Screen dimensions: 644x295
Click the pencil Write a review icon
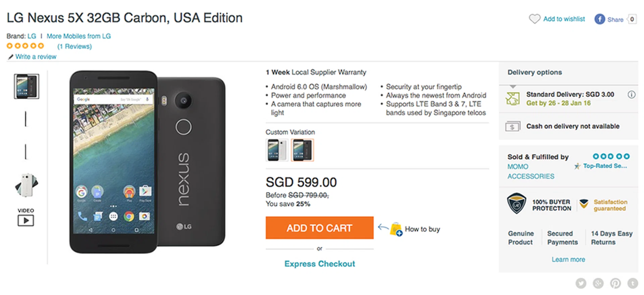[11, 57]
